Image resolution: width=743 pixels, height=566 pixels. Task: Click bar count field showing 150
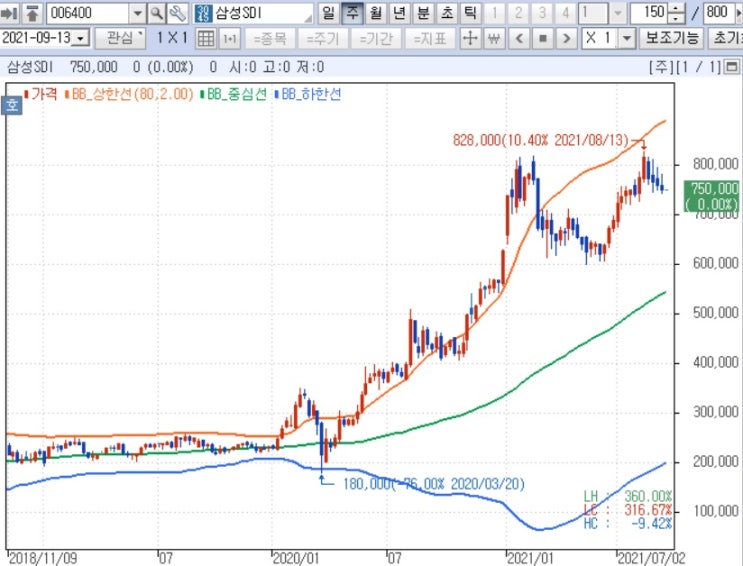point(648,13)
